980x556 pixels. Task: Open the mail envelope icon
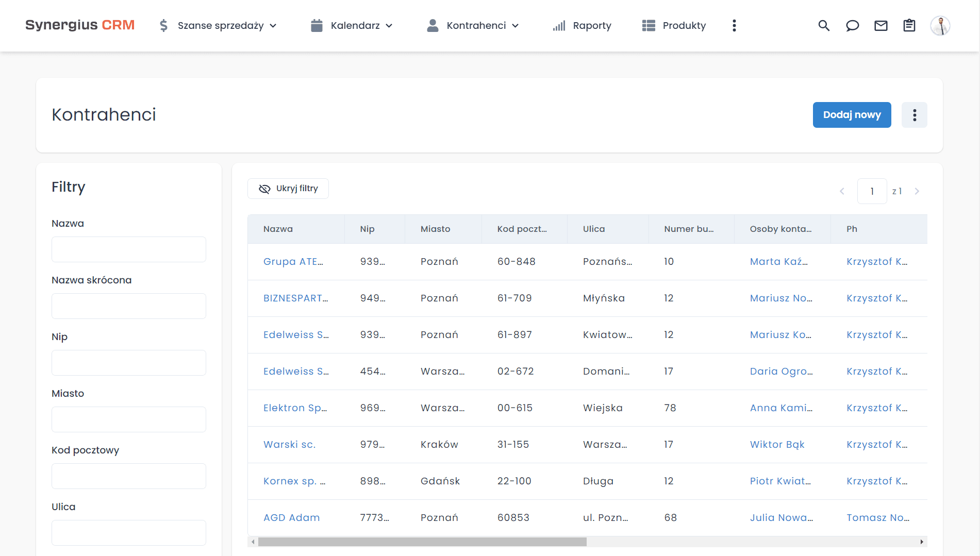[881, 26]
